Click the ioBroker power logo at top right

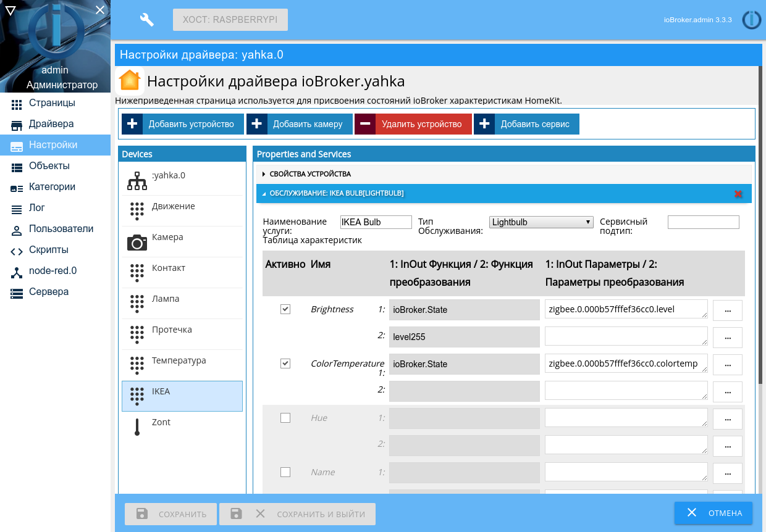coord(751,20)
